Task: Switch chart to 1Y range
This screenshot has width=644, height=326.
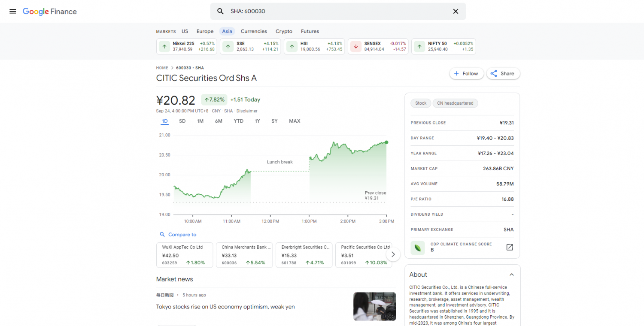Action: (x=258, y=121)
